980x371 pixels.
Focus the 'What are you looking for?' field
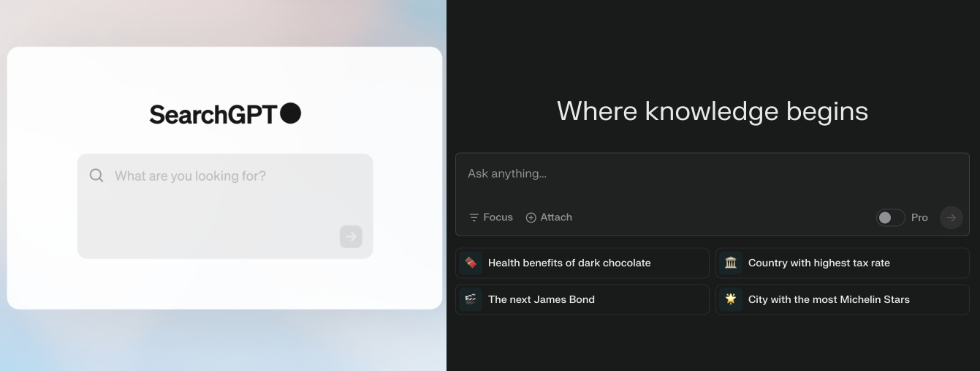tap(225, 206)
